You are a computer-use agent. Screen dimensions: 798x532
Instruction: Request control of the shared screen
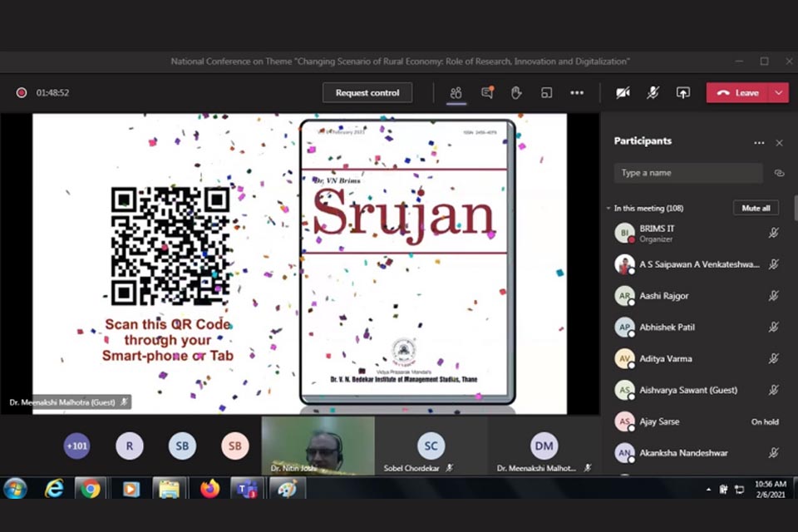tap(367, 92)
